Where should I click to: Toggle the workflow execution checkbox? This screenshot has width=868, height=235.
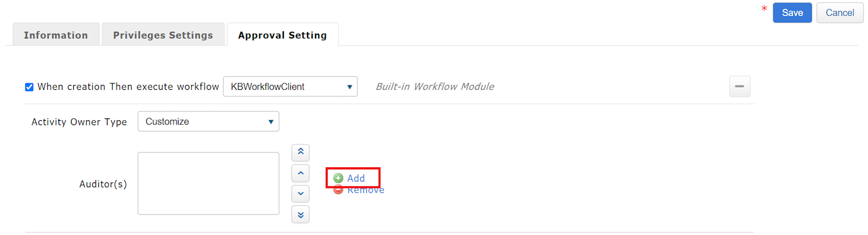click(x=29, y=87)
